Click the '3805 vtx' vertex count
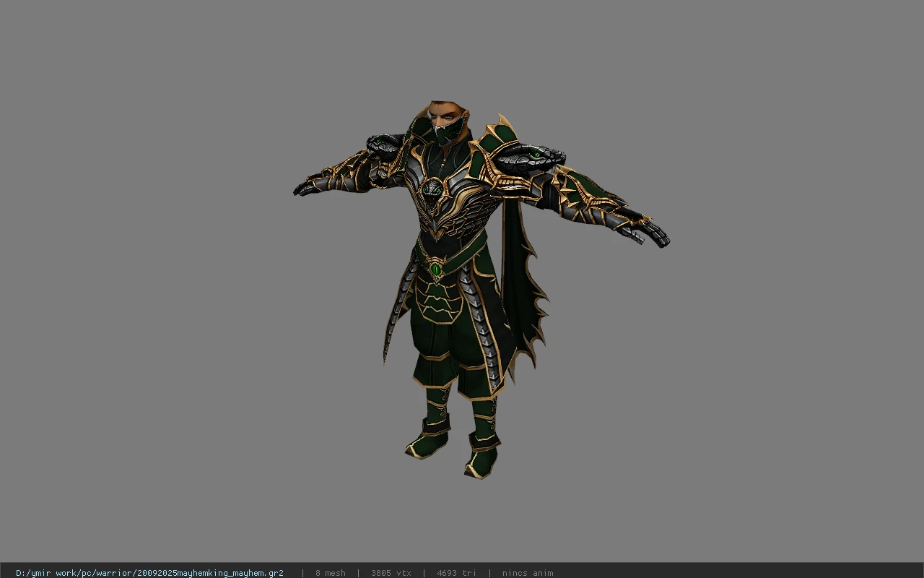 click(x=391, y=573)
